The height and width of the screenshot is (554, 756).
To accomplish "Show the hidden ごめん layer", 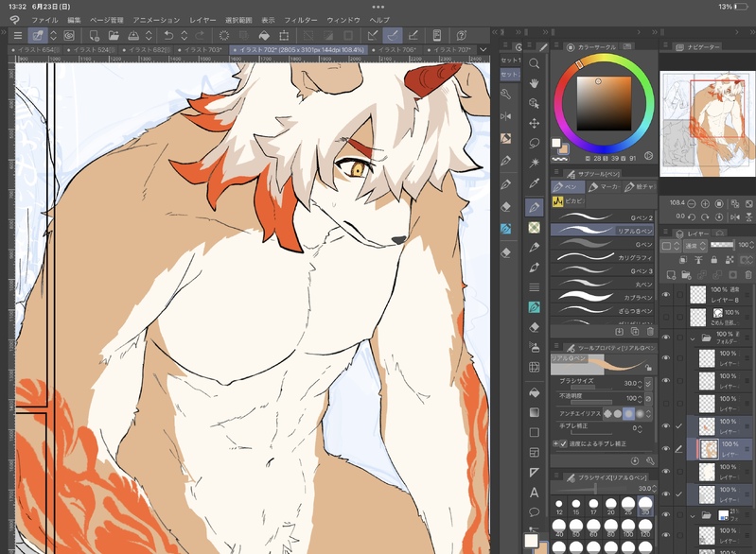I will click(666, 317).
